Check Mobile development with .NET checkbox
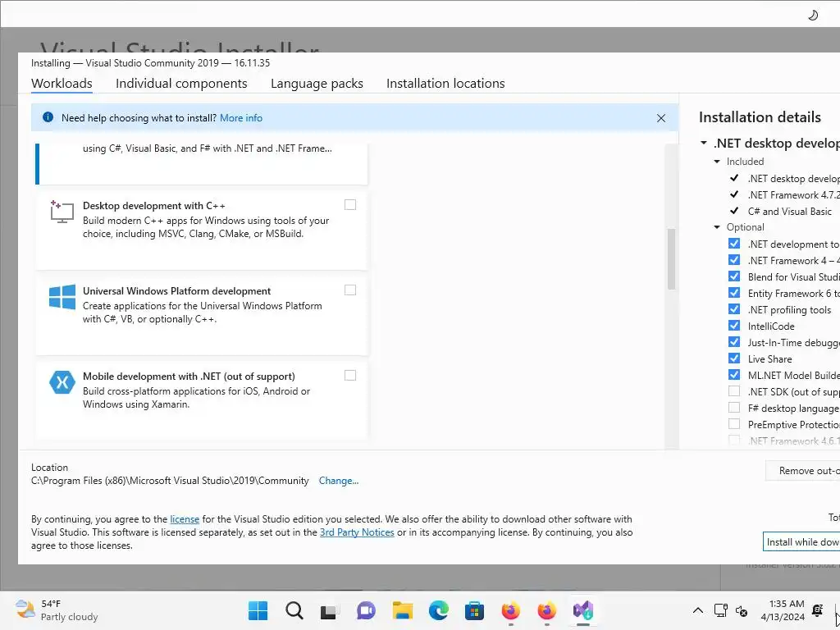The height and width of the screenshot is (630, 840). coord(350,375)
